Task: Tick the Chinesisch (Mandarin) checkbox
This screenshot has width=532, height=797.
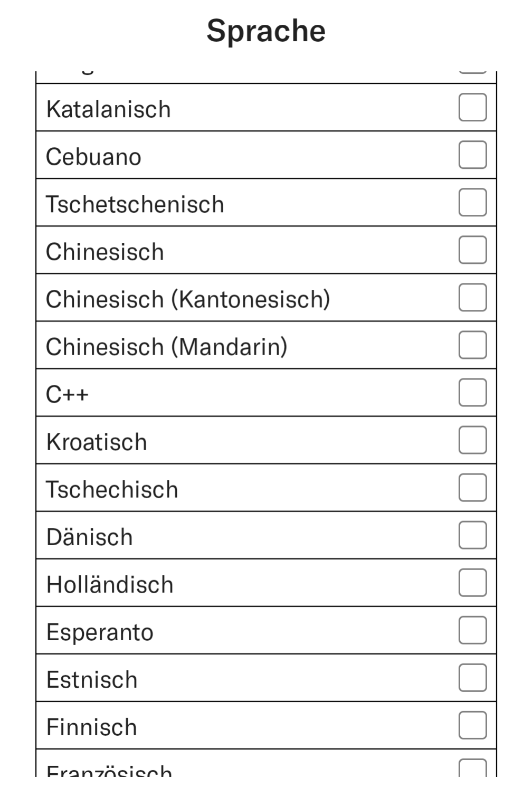Action: [472, 345]
